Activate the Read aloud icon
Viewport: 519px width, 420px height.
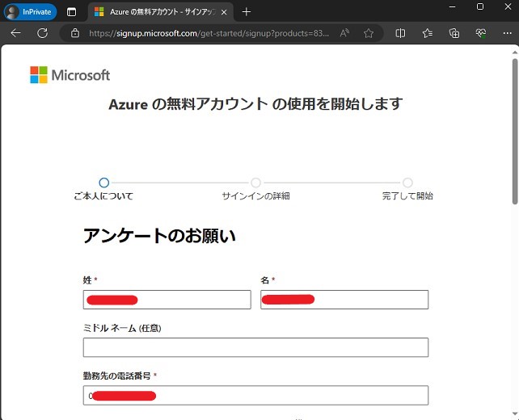(x=344, y=33)
